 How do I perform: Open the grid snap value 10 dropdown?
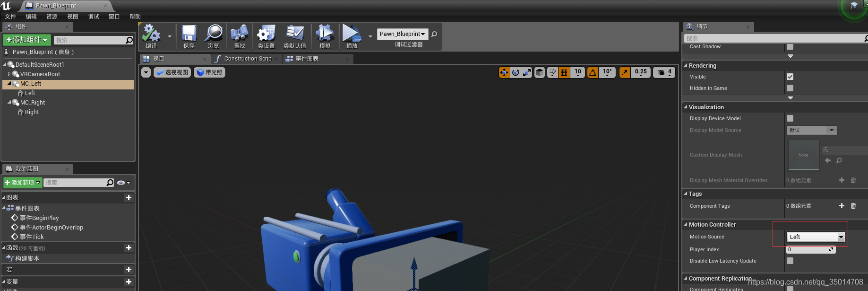[x=578, y=72]
